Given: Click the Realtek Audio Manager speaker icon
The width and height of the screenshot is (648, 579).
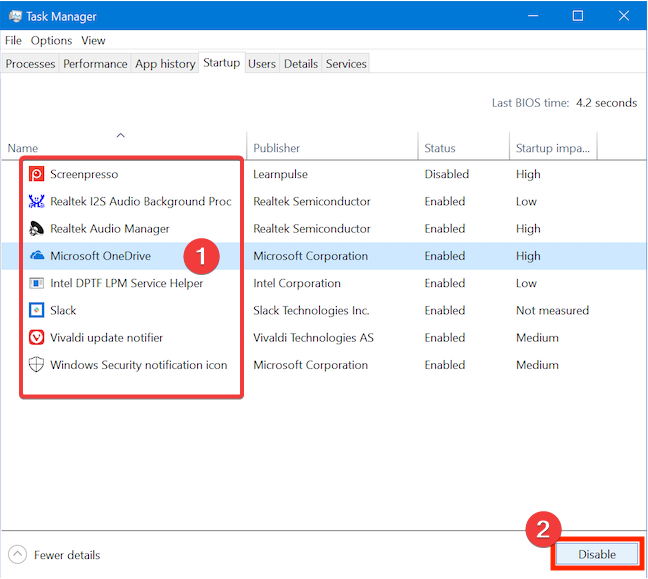Looking at the screenshot, I should (36, 229).
